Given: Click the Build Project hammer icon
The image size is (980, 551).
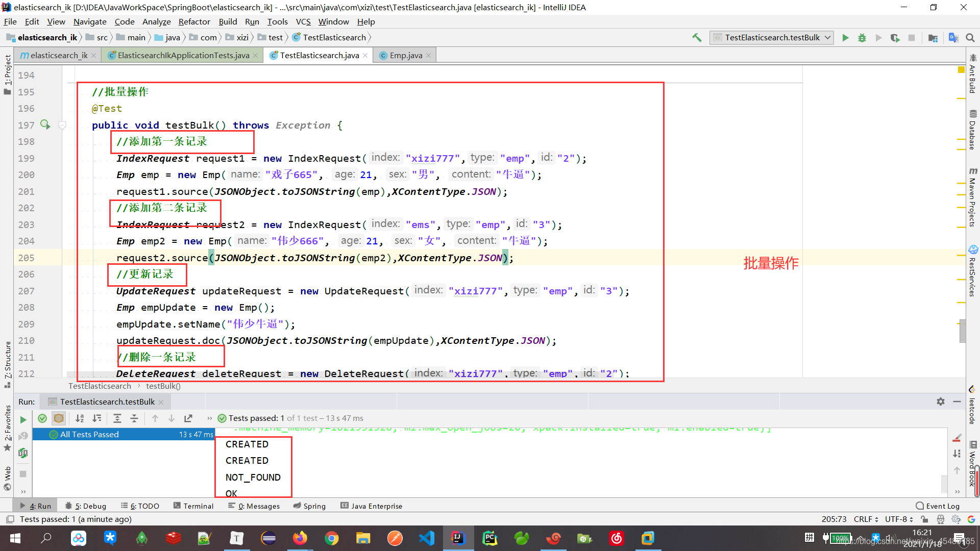Looking at the screenshot, I should 697,38.
